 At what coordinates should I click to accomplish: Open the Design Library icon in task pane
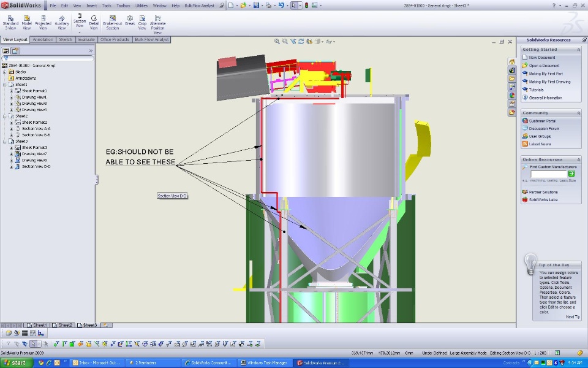512,70
